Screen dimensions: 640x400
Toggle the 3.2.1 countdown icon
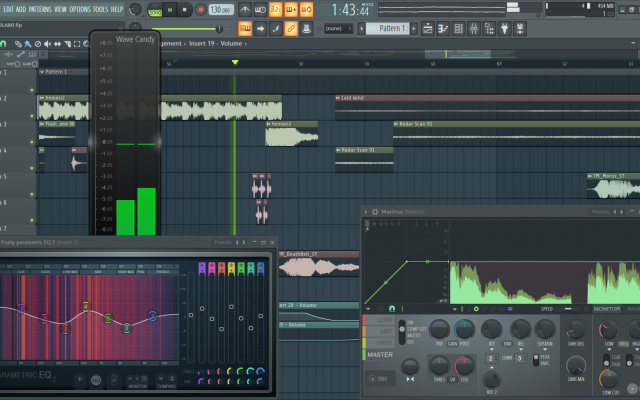[x=276, y=9]
